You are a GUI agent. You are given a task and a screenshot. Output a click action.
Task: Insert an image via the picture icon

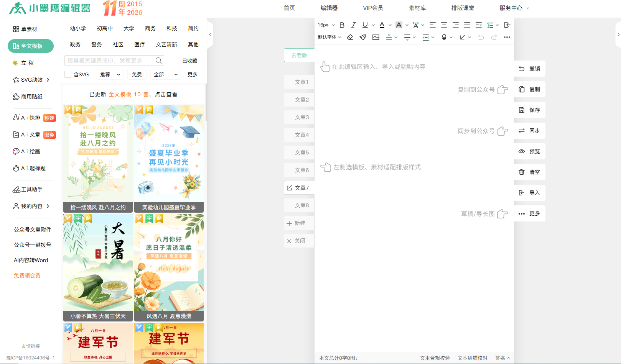coord(376,37)
